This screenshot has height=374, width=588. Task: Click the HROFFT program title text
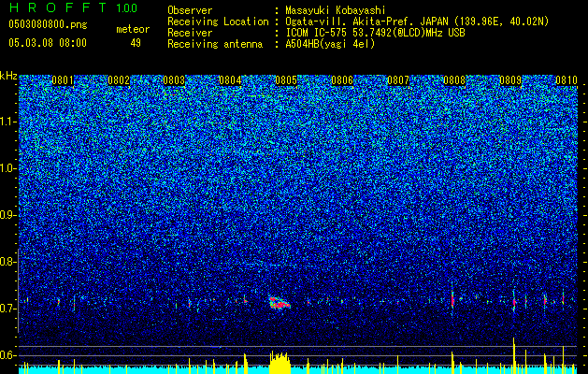pos(58,7)
